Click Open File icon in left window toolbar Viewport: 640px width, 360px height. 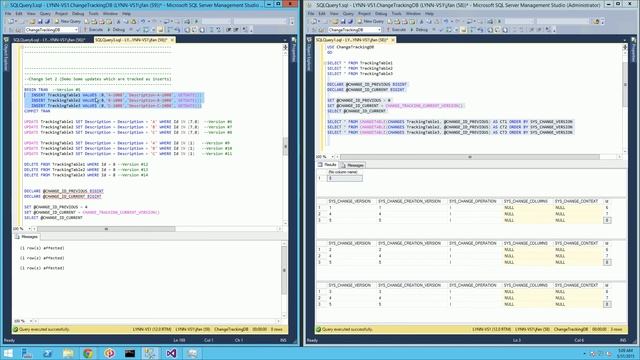tap(32, 21)
